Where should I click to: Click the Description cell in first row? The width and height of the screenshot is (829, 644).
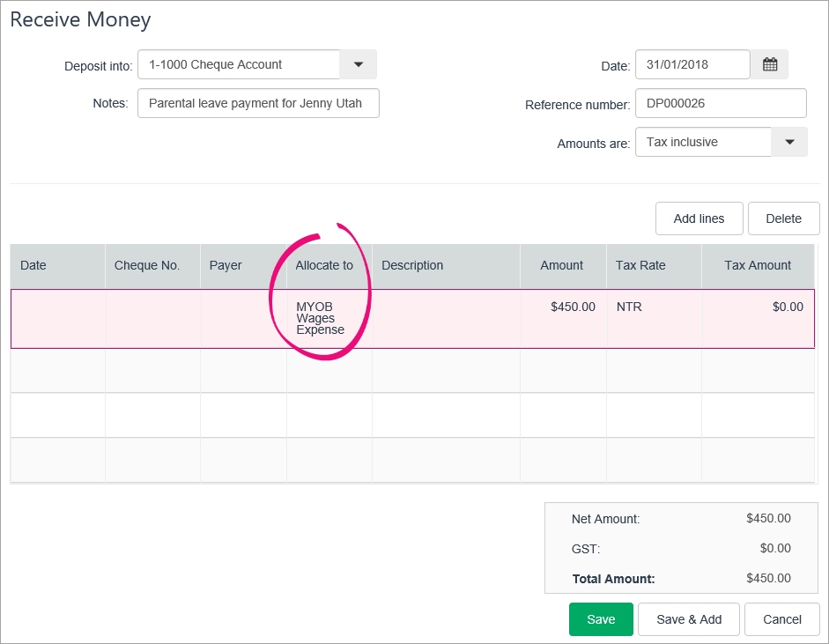446,318
